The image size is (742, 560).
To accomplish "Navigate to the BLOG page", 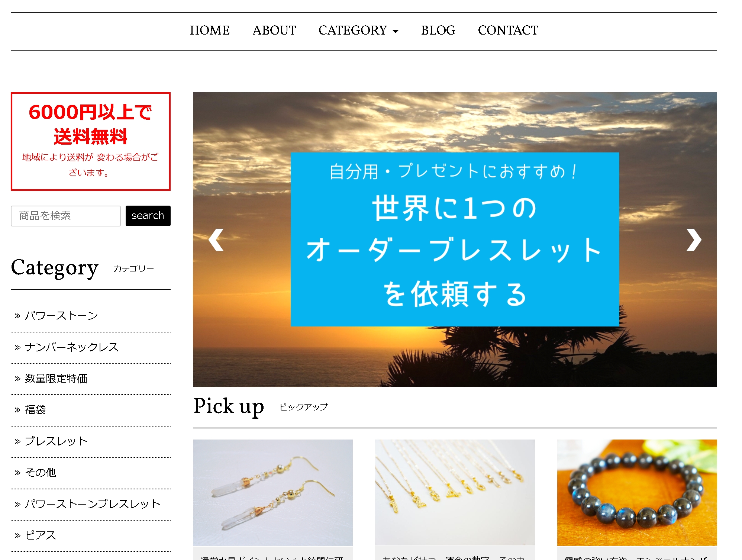I will 438,30.
